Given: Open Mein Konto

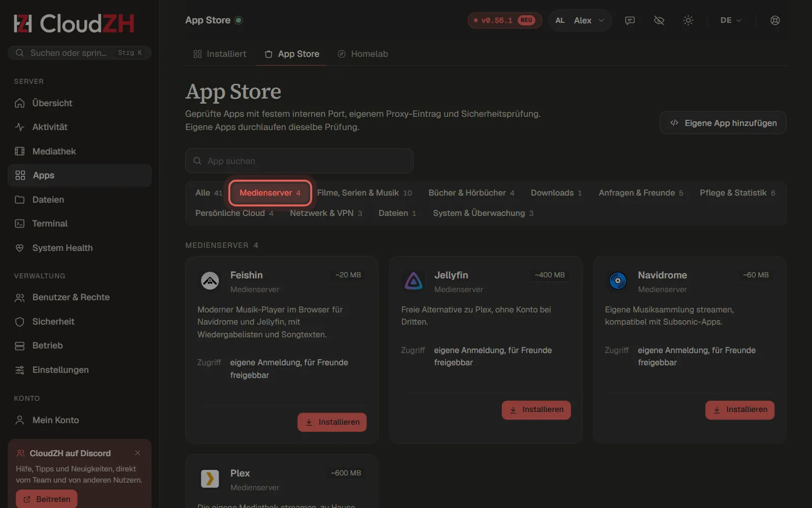Looking at the screenshot, I should coord(80,420).
